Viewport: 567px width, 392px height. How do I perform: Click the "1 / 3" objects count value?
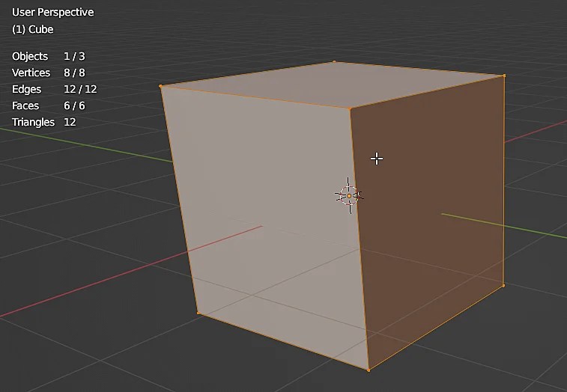point(74,56)
